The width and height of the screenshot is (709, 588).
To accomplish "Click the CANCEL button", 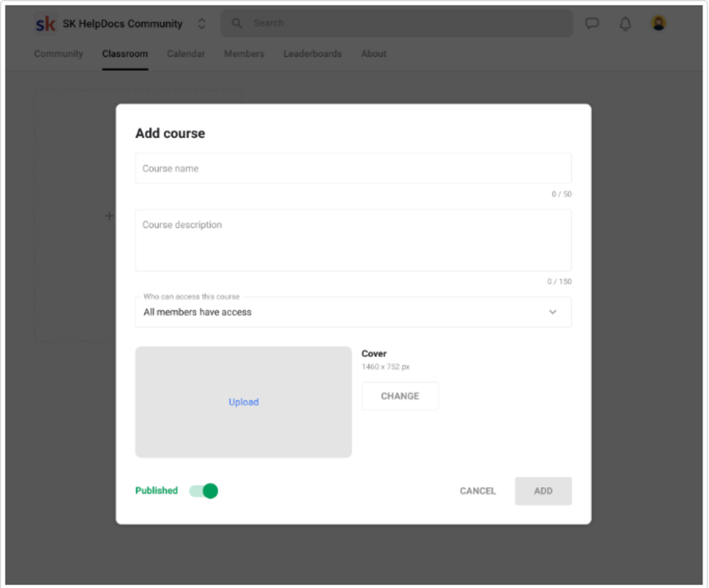I will pyautogui.click(x=477, y=491).
